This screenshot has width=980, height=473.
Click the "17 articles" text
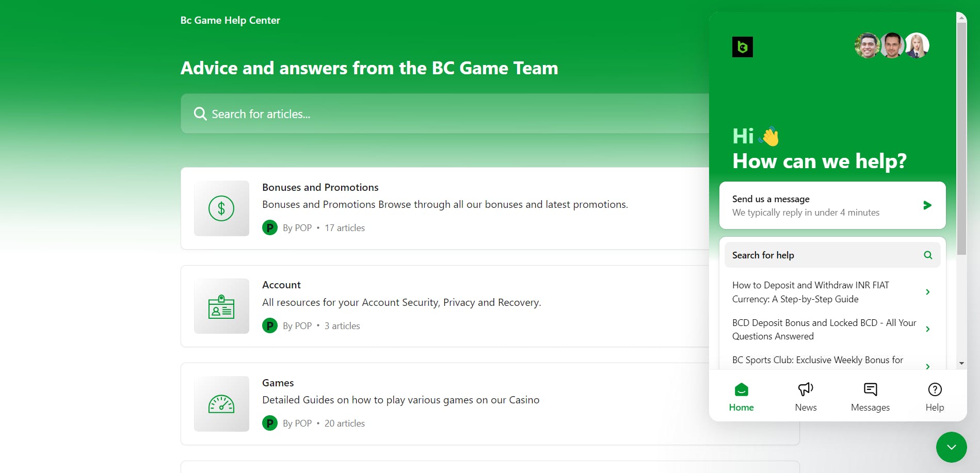(x=345, y=227)
